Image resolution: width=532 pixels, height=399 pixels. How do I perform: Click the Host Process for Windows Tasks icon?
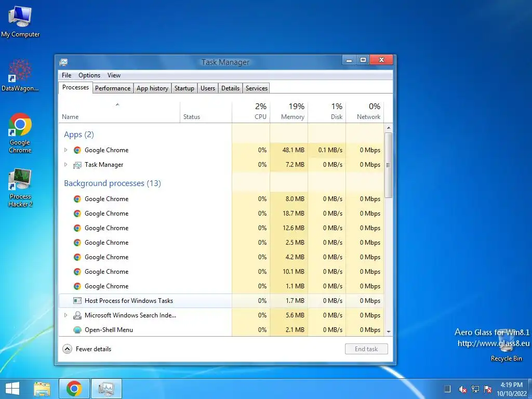77,301
